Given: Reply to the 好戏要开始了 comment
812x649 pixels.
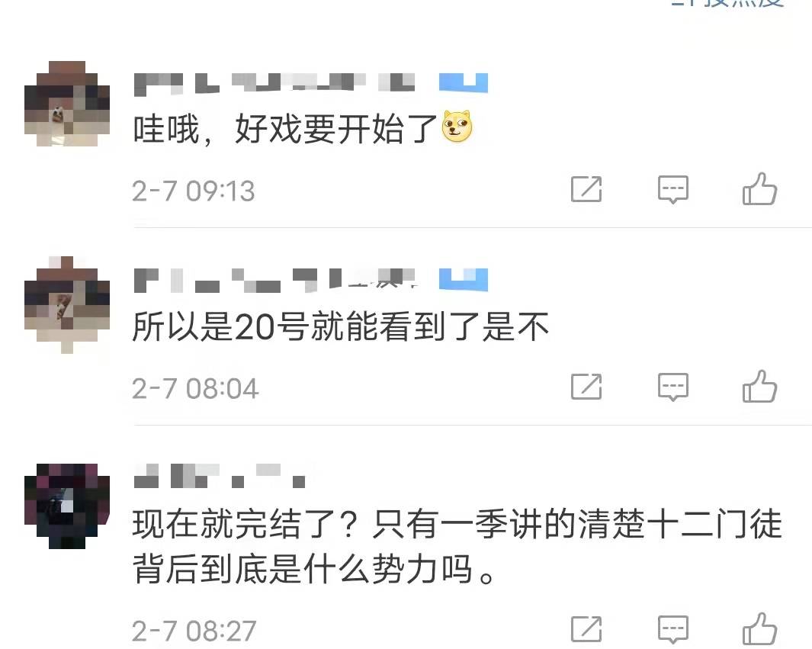Looking at the screenshot, I should point(672,189).
